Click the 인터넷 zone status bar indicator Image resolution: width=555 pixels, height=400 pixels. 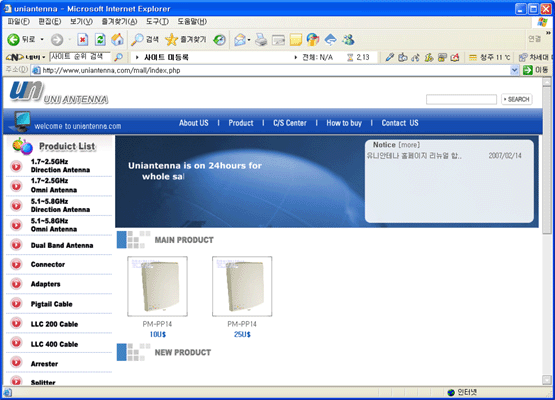pos(462,392)
